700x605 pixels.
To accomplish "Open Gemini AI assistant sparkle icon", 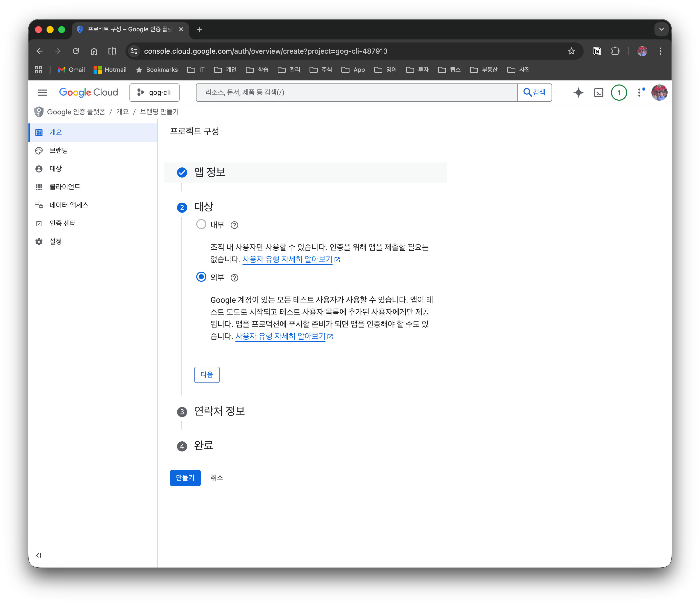I will pyautogui.click(x=578, y=93).
